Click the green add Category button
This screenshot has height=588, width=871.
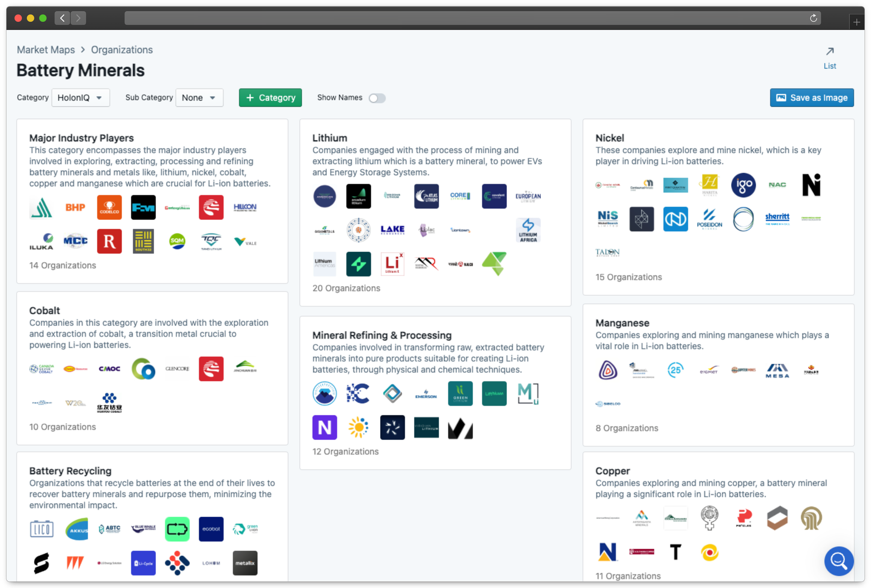pyautogui.click(x=270, y=98)
